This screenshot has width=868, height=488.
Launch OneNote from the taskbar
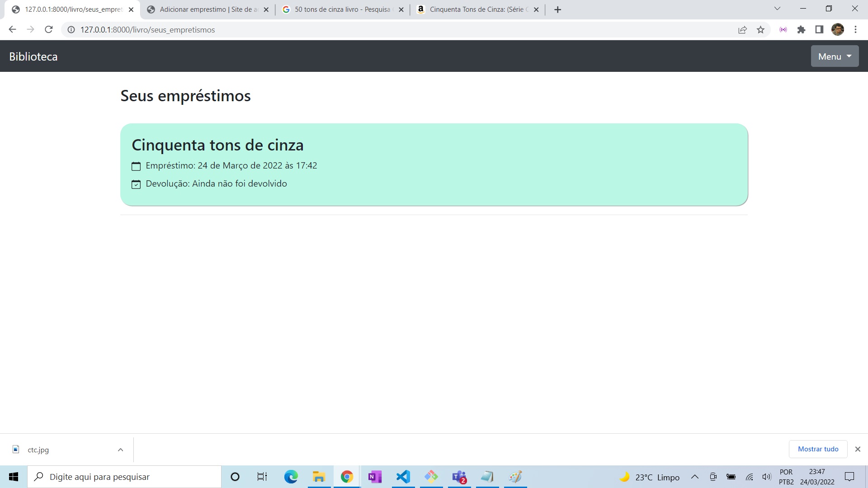[x=375, y=477]
